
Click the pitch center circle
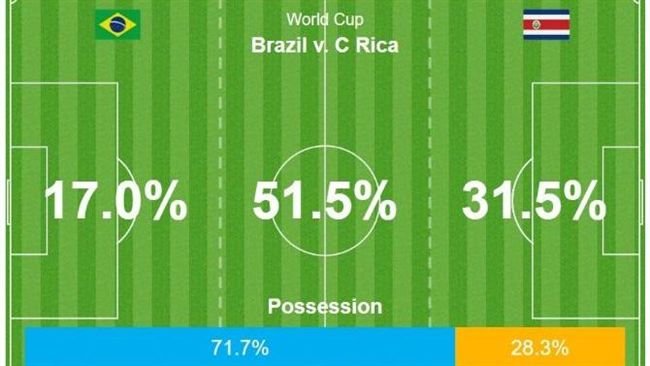click(325, 201)
